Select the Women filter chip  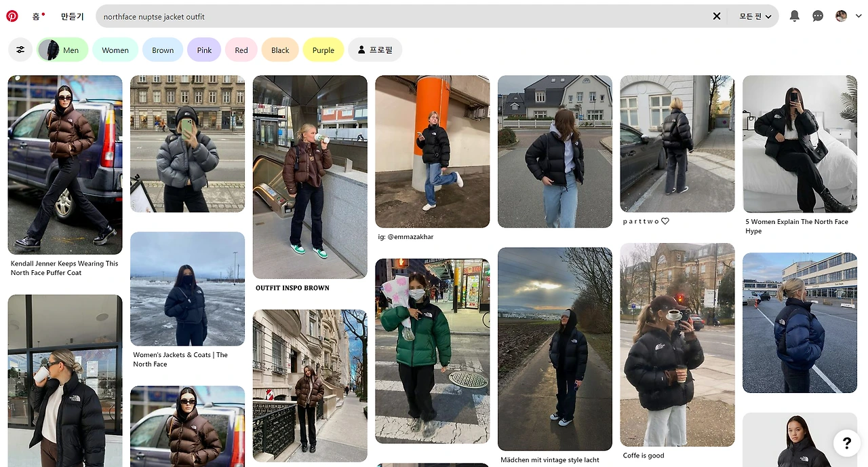115,50
